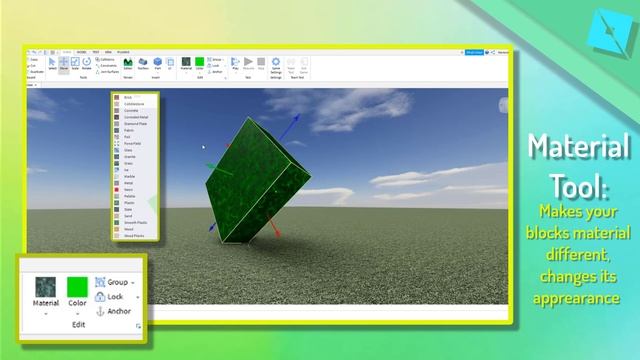The width and height of the screenshot is (640, 360).
Task: Choose Smooth Plastic material
Action: [135, 222]
